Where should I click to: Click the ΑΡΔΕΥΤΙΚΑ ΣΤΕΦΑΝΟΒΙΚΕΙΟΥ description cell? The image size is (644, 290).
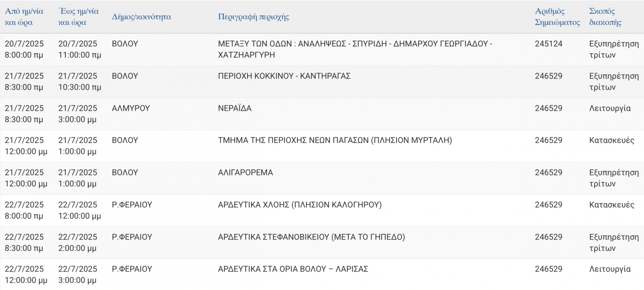(311, 237)
